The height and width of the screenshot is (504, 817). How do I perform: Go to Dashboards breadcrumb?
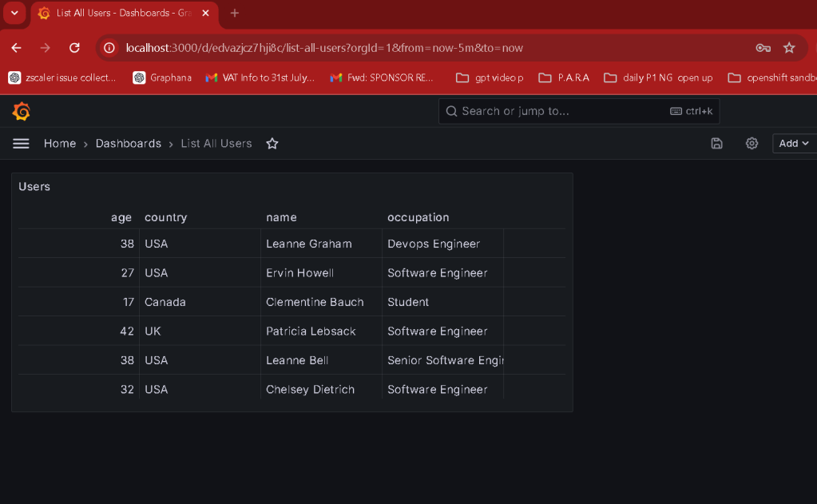click(x=128, y=143)
